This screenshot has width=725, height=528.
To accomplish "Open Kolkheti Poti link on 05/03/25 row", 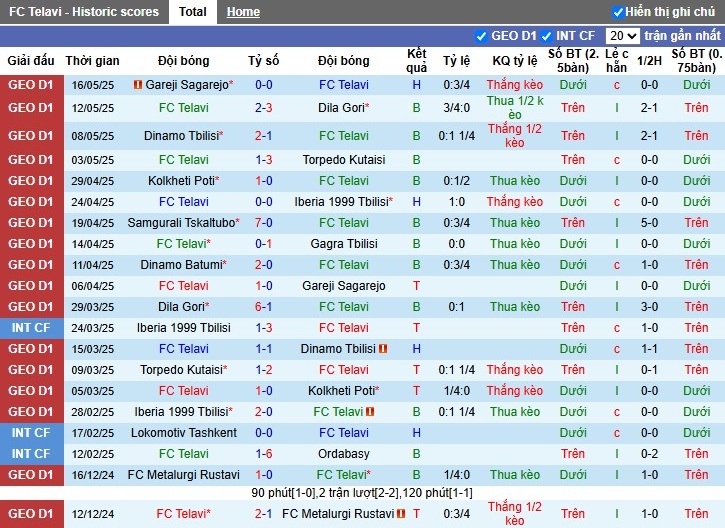I will coord(341,391).
